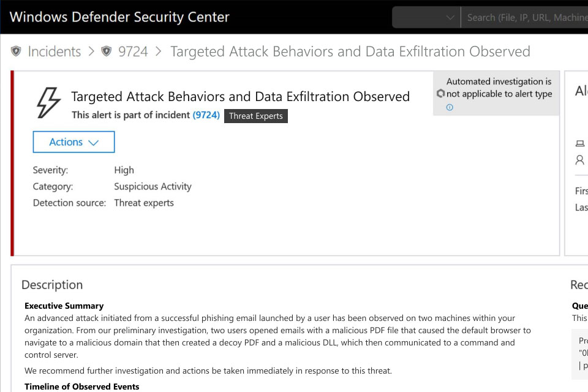
Task: Click the lightning bolt alert icon
Action: (x=48, y=102)
